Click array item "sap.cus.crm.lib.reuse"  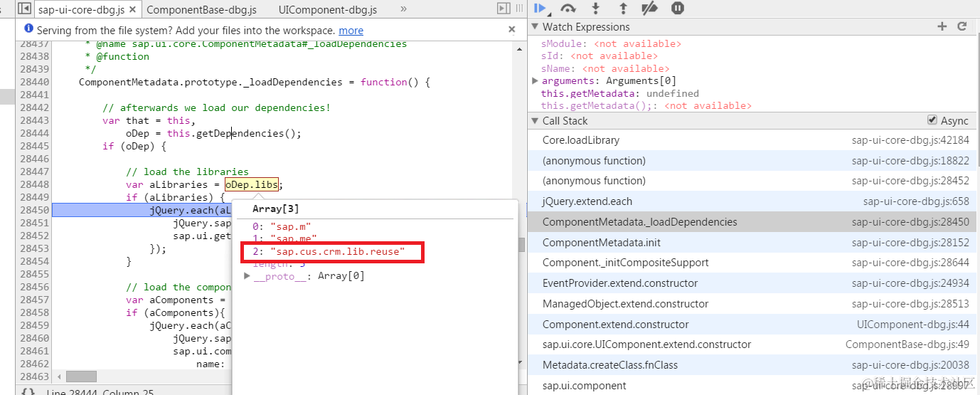329,252
